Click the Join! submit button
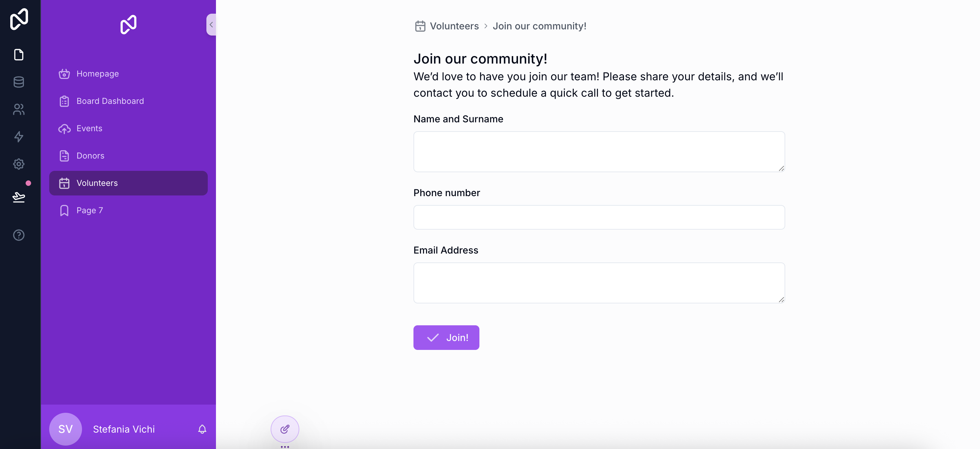Screen dimensions: 980x449 tap(446, 338)
